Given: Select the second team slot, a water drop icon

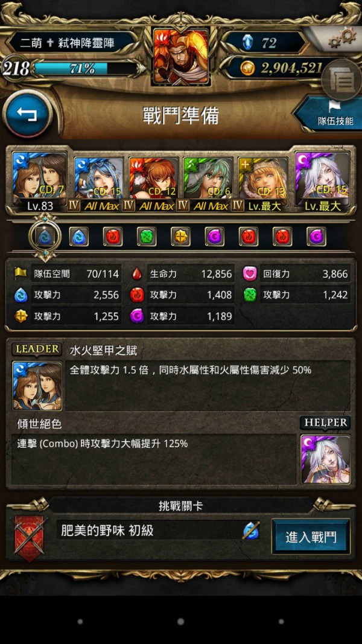Looking at the screenshot, I should [78, 237].
